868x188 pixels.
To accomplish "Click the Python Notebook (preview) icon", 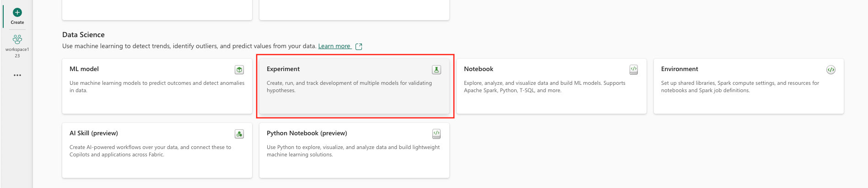I will (437, 134).
